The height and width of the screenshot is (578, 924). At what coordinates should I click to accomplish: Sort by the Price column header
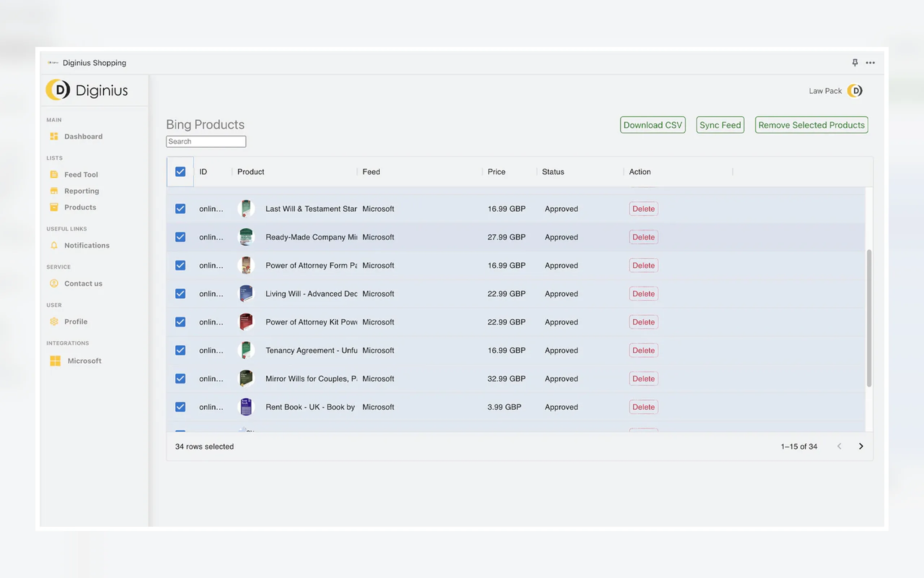496,172
